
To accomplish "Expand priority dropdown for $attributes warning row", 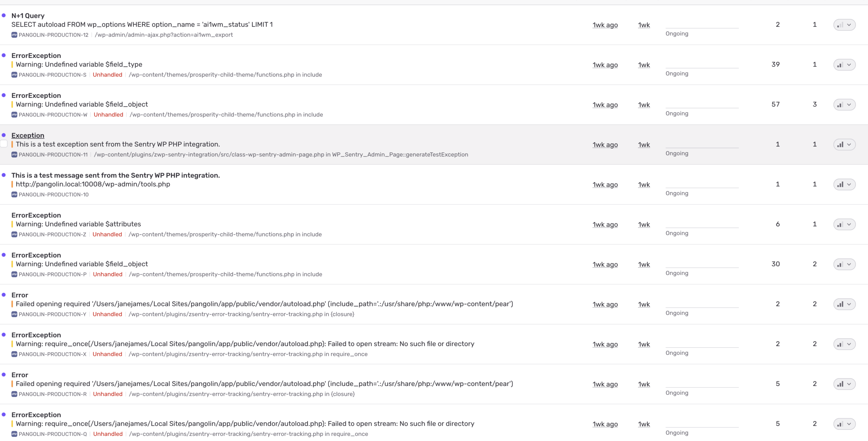I will click(844, 225).
